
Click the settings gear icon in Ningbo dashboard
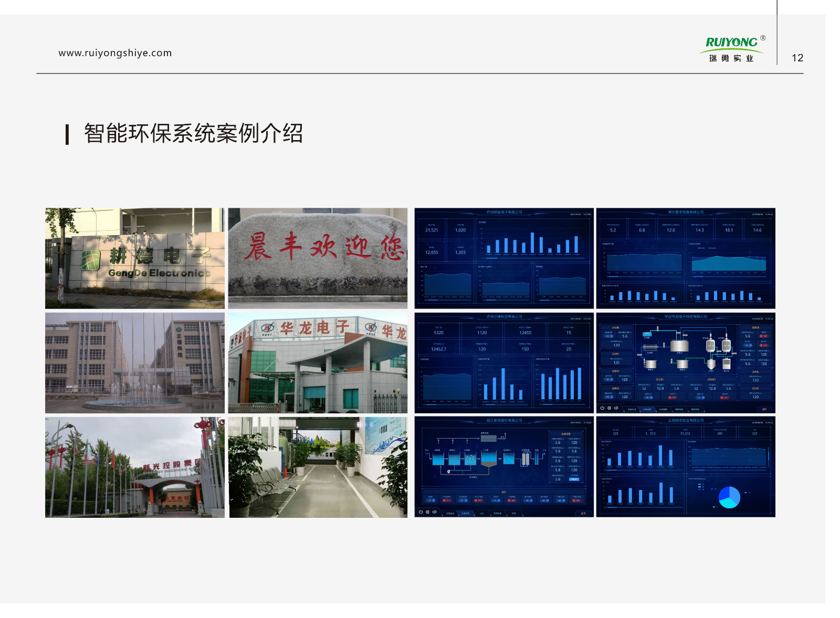(609, 408)
